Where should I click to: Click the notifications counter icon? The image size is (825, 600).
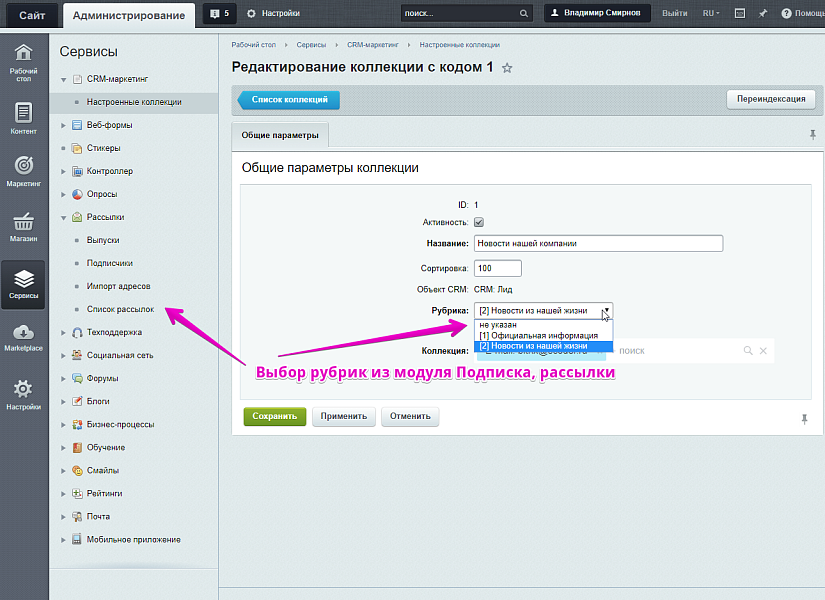220,14
